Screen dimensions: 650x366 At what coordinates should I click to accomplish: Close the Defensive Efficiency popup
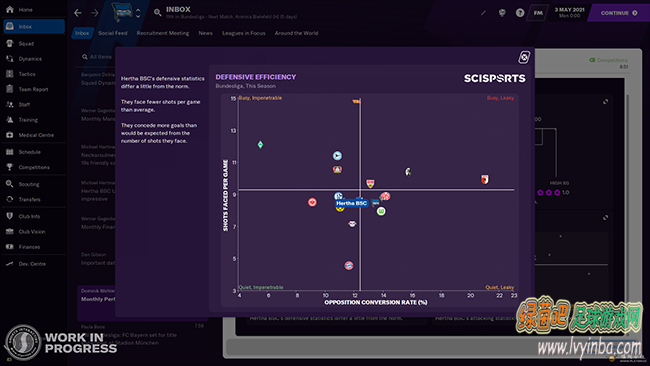(524, 57)
